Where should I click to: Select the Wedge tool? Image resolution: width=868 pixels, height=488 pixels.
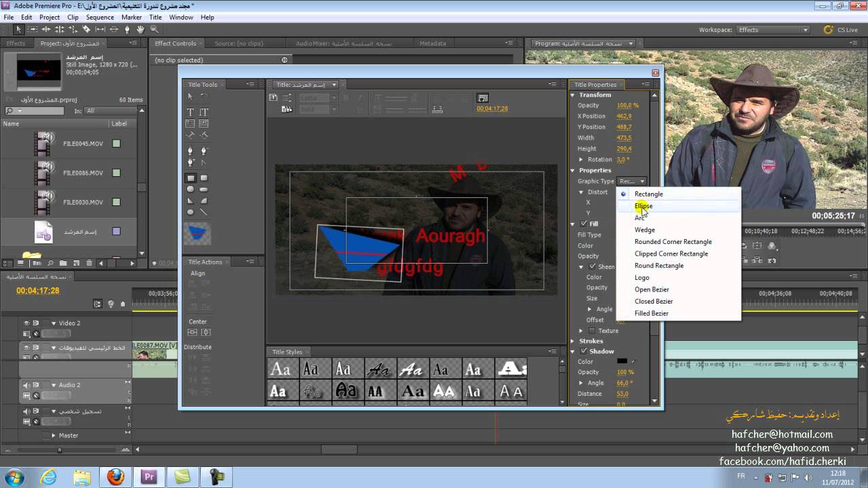pos(190,201)
